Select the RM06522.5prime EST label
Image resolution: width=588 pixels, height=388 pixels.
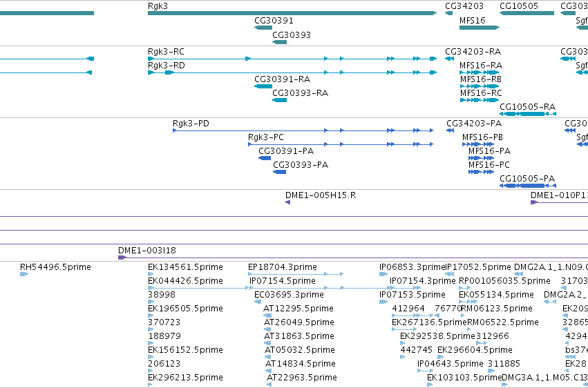pyautogui.click(x=503, y=323)
